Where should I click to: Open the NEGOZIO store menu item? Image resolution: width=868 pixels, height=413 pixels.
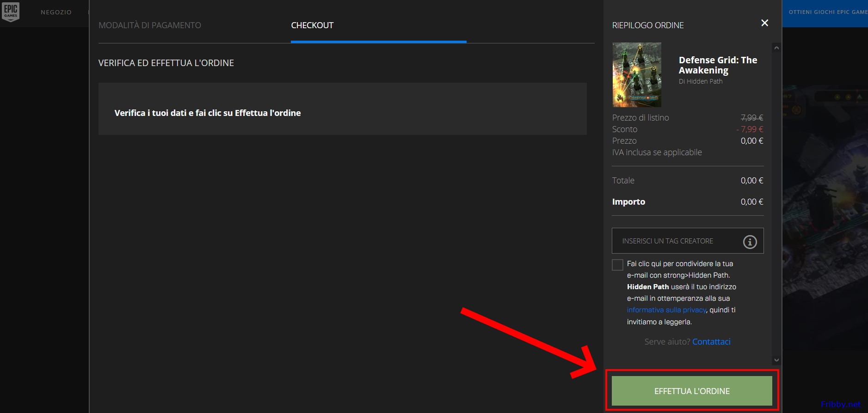[x=56, y=12]
